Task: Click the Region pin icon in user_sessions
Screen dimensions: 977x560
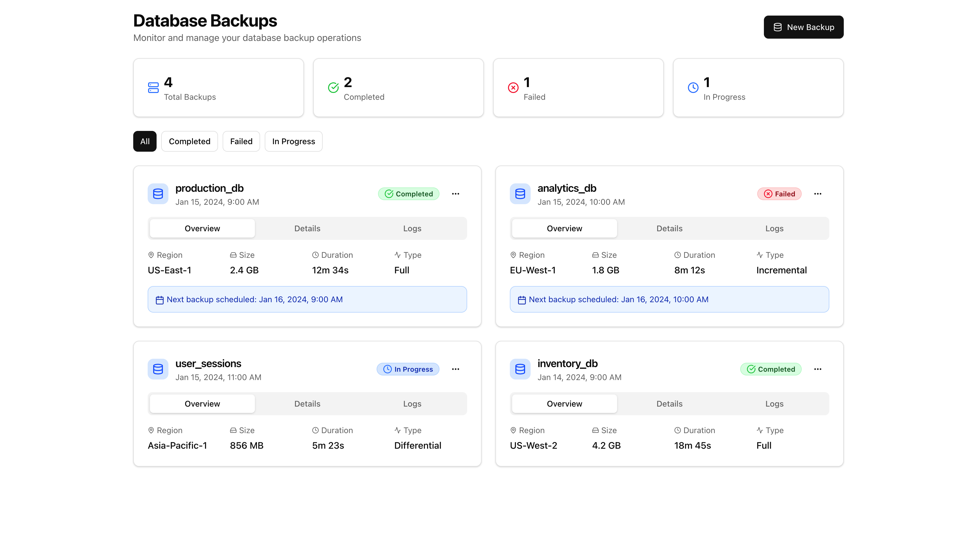Action: 151,431
